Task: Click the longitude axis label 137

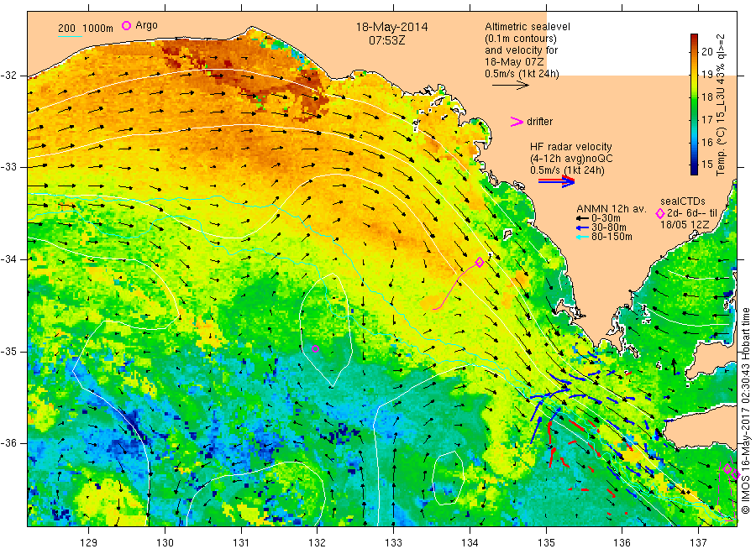Action: [698, 543]
